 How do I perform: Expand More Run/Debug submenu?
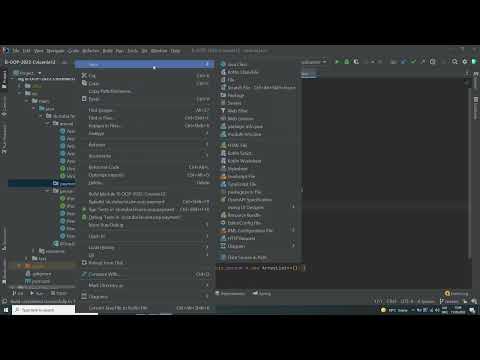tap(145, 225)
